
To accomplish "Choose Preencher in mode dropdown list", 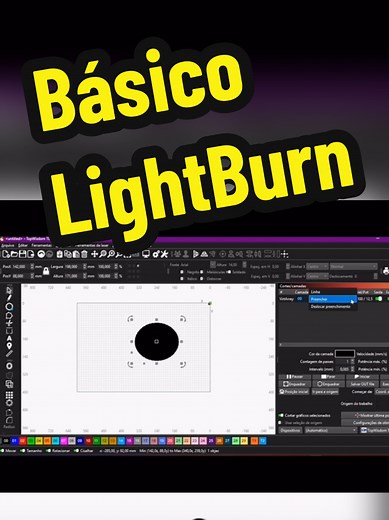I will click(332, 299).
